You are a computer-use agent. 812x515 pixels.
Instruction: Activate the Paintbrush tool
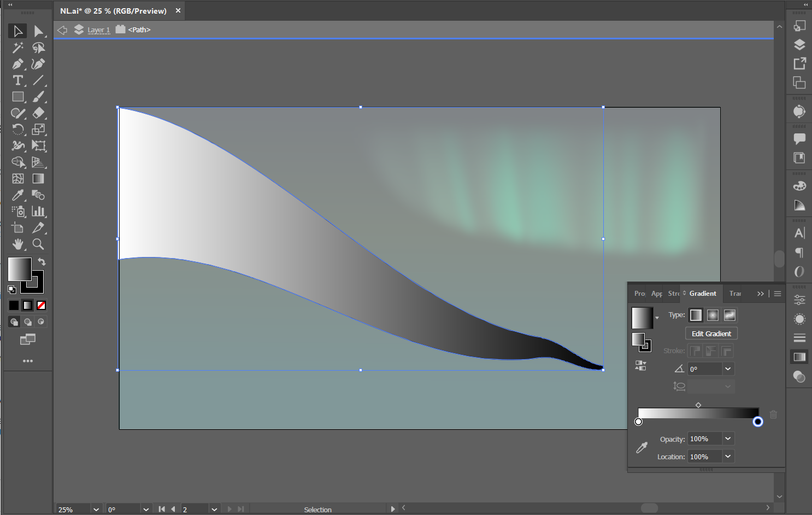pyautogui.click(x=38, y=97)
